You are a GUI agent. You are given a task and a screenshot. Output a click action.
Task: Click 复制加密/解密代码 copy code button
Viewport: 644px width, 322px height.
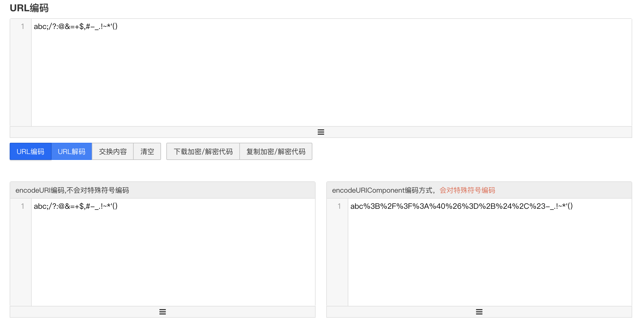(x=276, y=152)
